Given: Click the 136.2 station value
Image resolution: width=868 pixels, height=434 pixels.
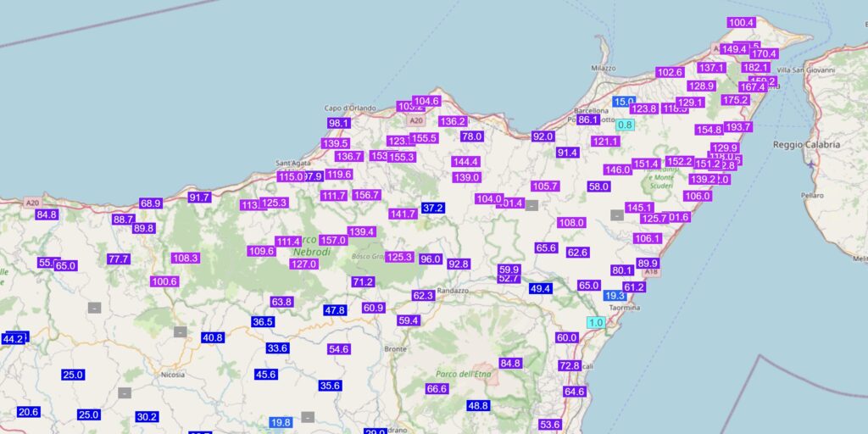Looking at the screenshot, I should pyautogui.click(x=453, y=121).
